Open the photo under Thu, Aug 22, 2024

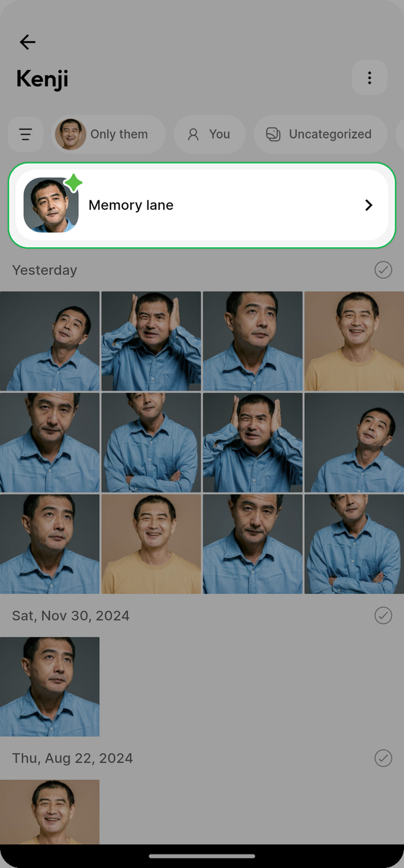[x=50, y=812]
